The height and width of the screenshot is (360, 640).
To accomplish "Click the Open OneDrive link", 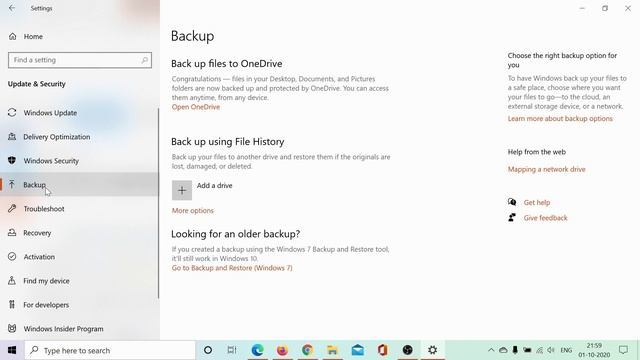I will [196, 107].
